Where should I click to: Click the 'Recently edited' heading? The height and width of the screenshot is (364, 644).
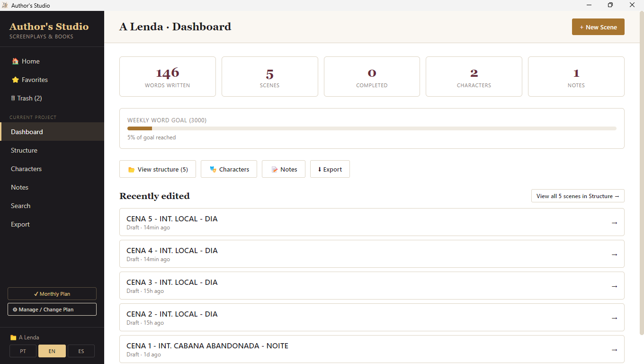pos(154,196)
